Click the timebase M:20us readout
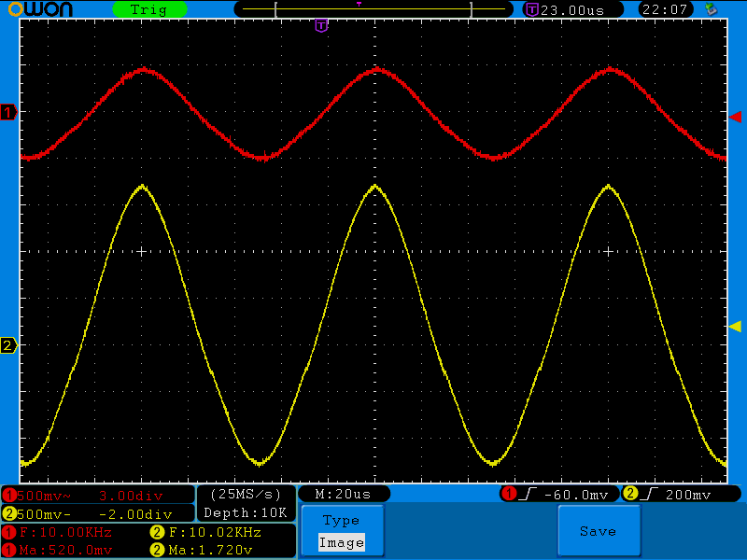The width and height of the screenshot is (747, 560). click(x=344, y=494)
